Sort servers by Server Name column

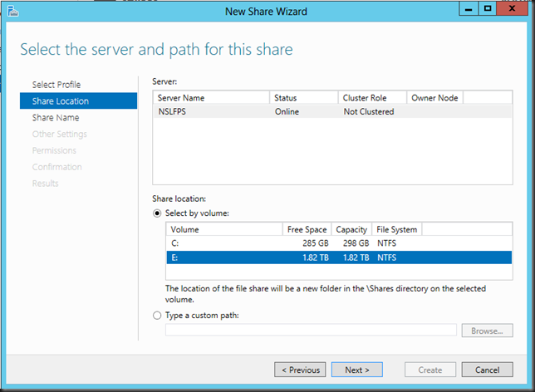(x=211, y=98)
